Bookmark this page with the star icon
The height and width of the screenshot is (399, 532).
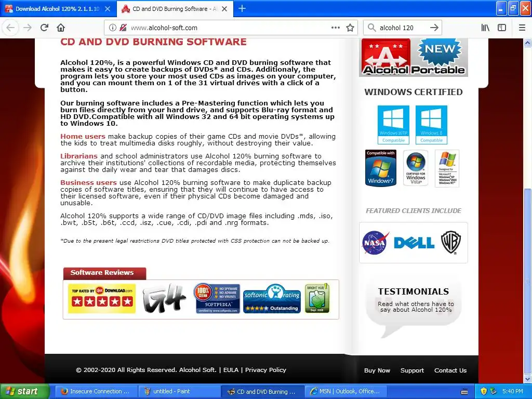[x=350, y=28]
